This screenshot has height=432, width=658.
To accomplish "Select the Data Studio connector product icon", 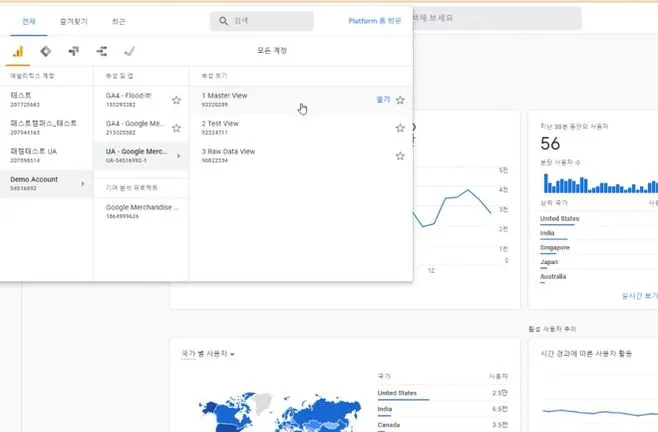I will point(102,51).
